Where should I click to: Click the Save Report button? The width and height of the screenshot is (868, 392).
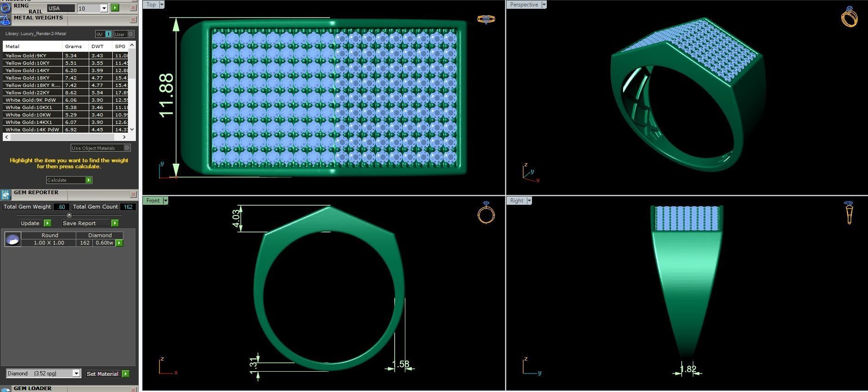86,223
